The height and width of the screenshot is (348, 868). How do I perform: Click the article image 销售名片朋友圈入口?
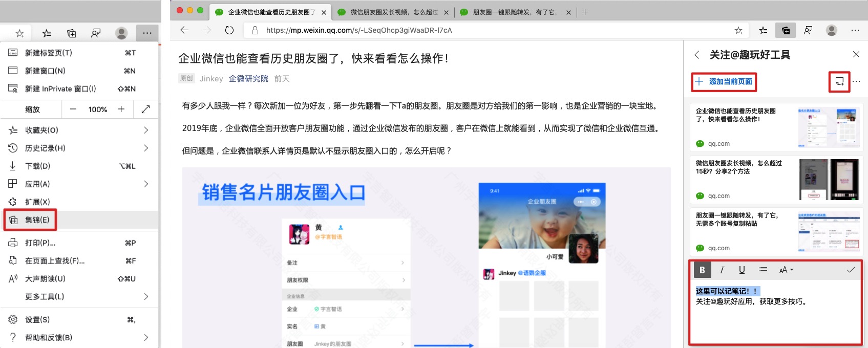click(426, 257)
